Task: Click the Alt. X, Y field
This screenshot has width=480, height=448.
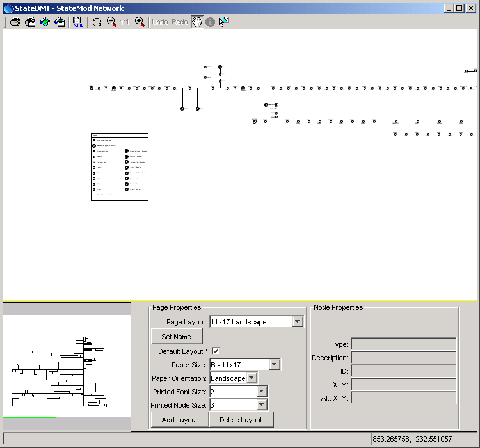Action: point(404,398)
